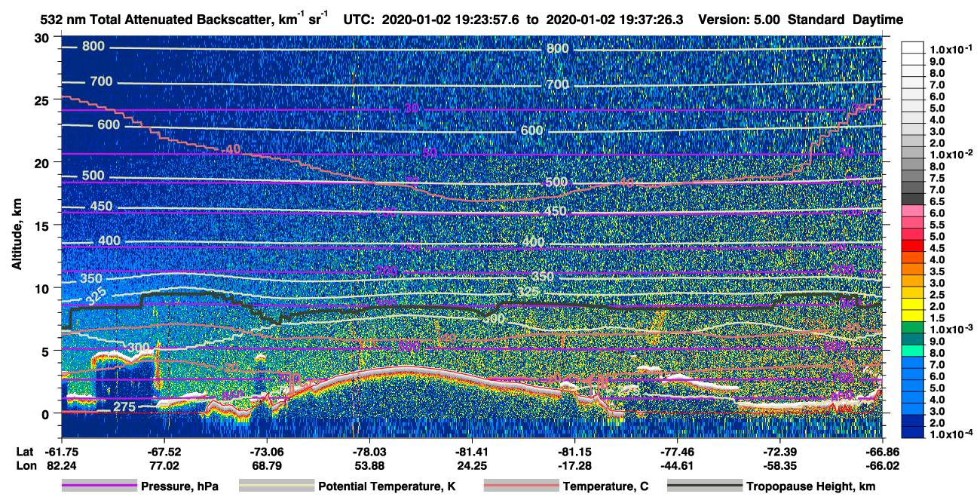Click latitude value '-73.06'
The image size is (980, 503).
click(x=266, y=452)
